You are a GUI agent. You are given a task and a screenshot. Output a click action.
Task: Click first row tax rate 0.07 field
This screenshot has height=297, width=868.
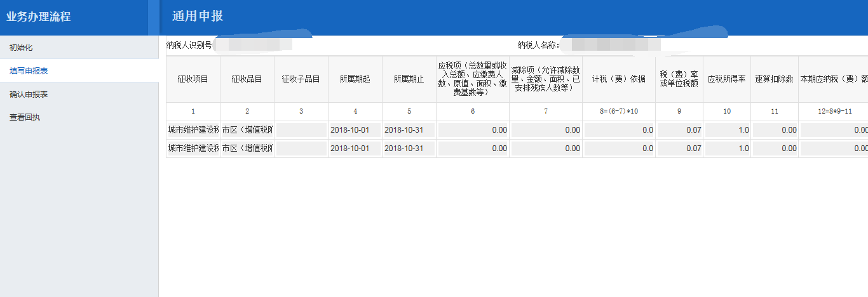point(679,130)
